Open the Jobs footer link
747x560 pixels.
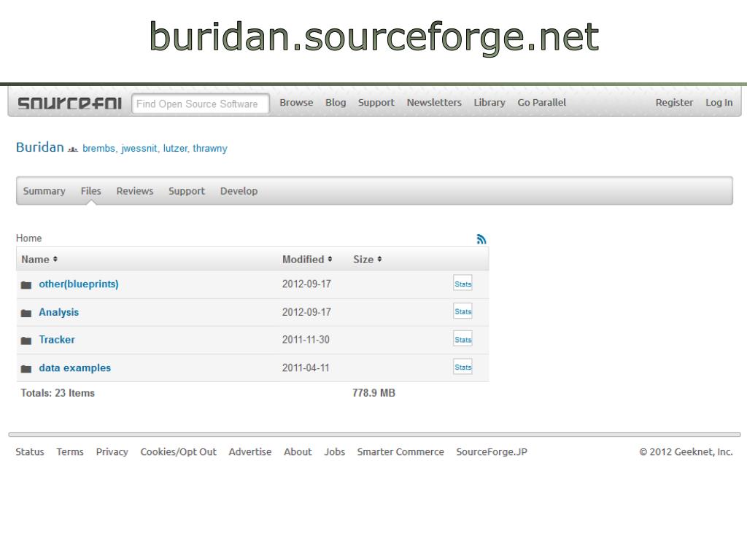[334, 451]
